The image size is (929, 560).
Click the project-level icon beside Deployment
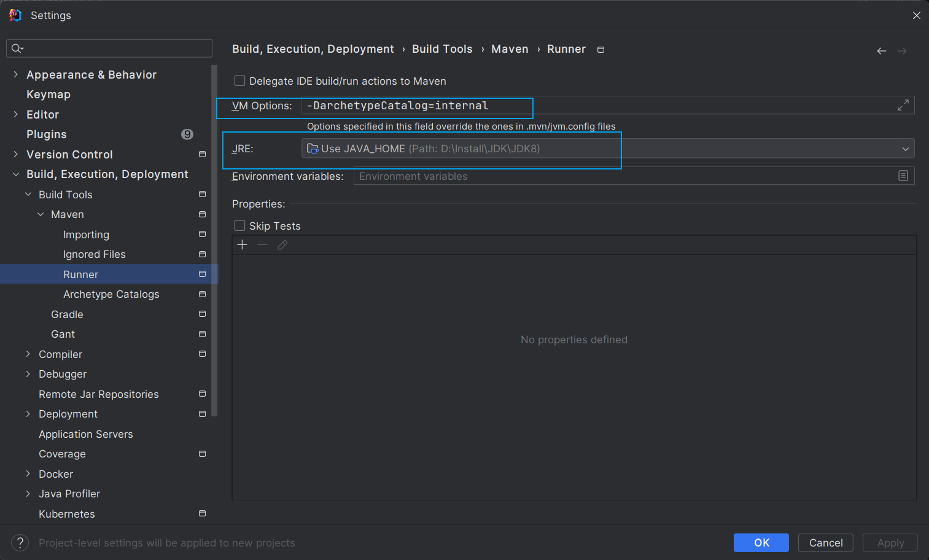(x=202, y=414)
